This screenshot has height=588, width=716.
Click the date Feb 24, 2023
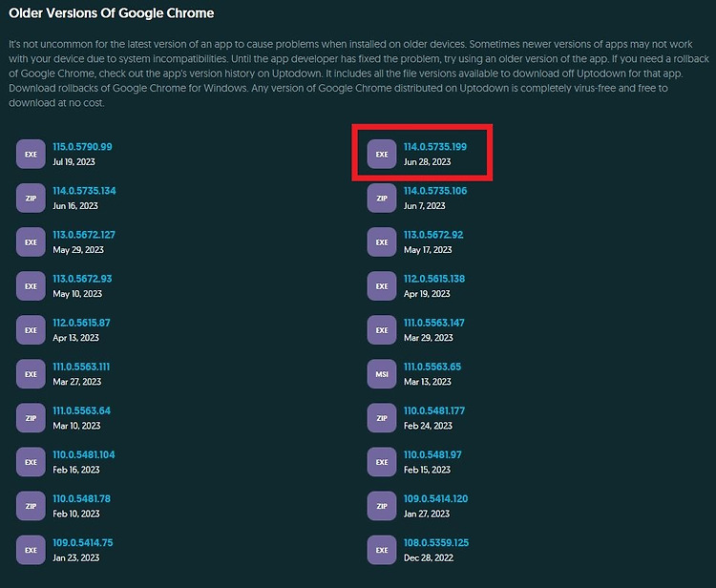tap(428, 426)
